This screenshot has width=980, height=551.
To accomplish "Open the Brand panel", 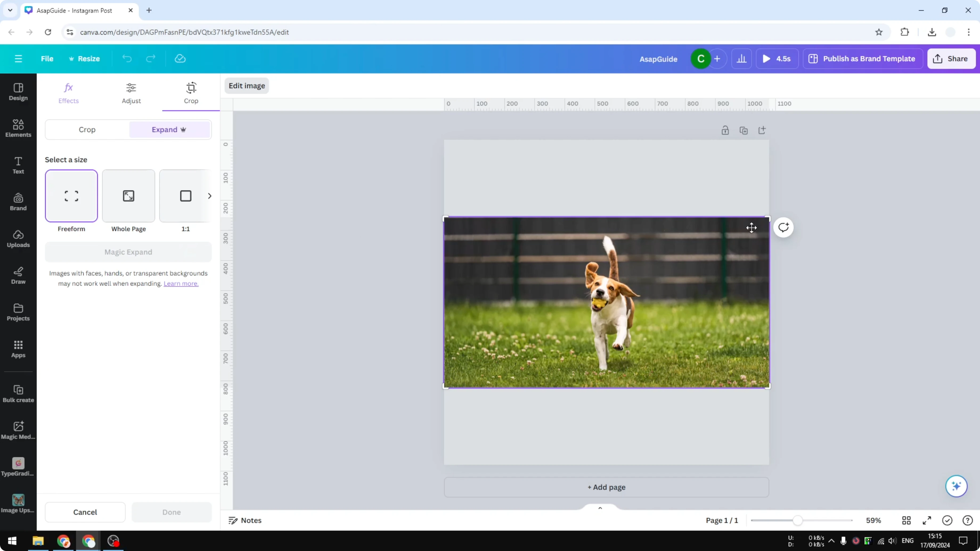I will [x=18, y=202].
